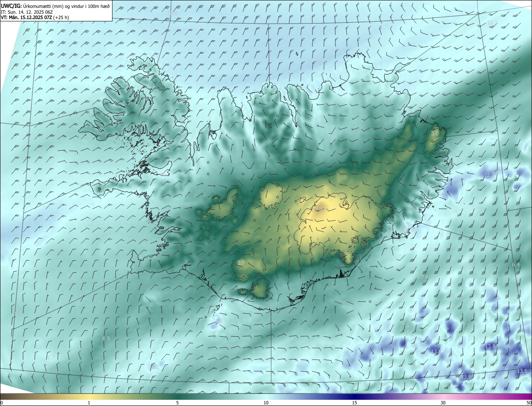Click the 13.8 value label on the map
This screenshot has width=532, height=406.
pyautogui.click(x=490, y=346)
